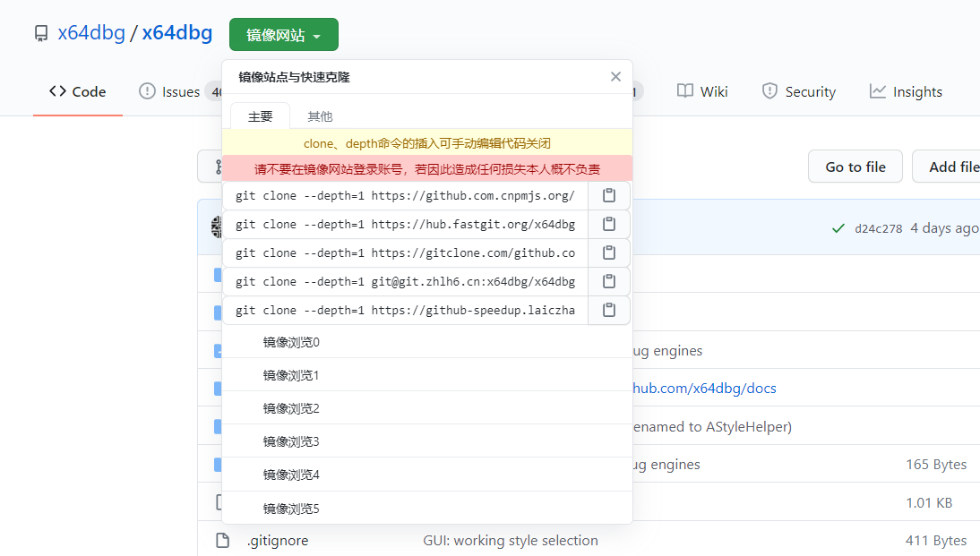980x556 pixels.
Task: Switch to the 其他 tab
Action: [x=320, y=116]
